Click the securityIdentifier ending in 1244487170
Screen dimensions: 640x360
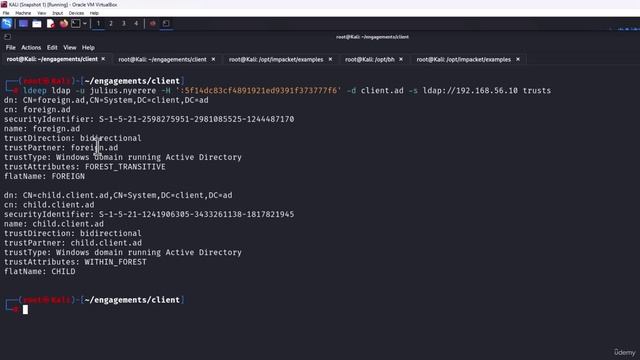pyautogui.click(x=149, y=119)
